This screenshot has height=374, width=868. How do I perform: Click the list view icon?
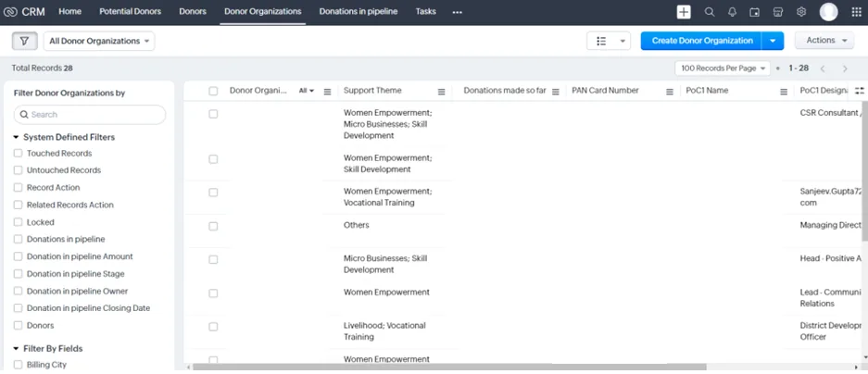point(601,41)
